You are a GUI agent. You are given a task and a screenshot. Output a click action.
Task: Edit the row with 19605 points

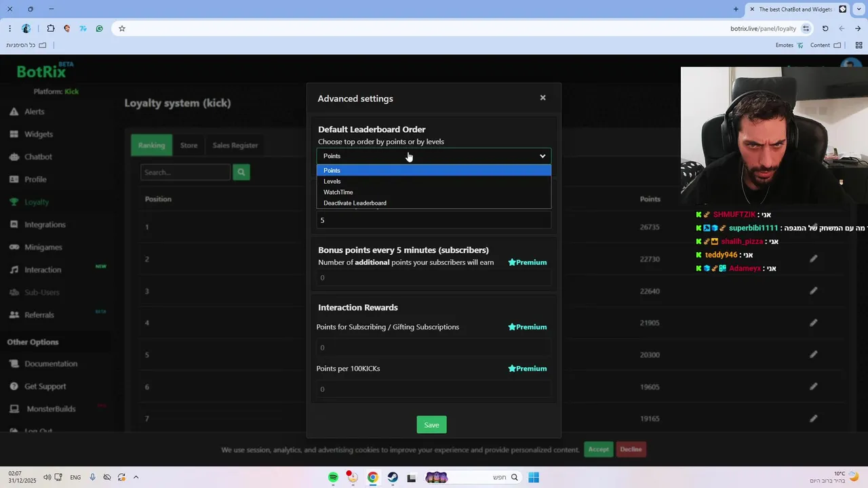[814, 386]
